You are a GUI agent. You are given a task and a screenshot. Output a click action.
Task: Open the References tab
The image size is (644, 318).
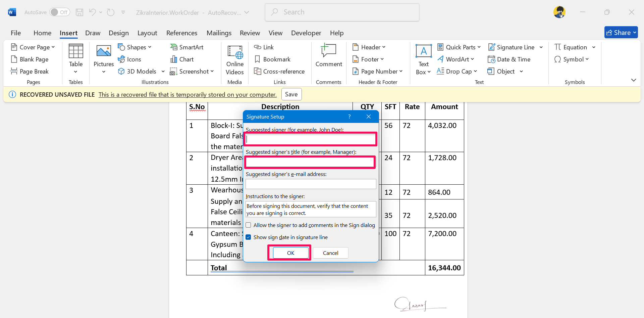click(182, 33)
